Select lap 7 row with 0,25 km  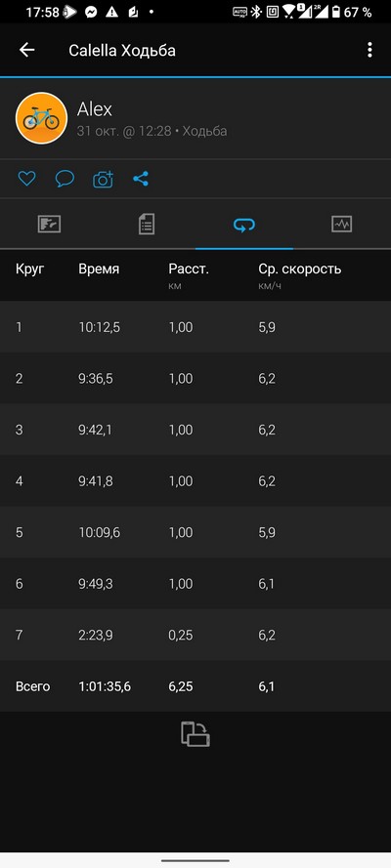pyautogui.click(x=195, y=635)
